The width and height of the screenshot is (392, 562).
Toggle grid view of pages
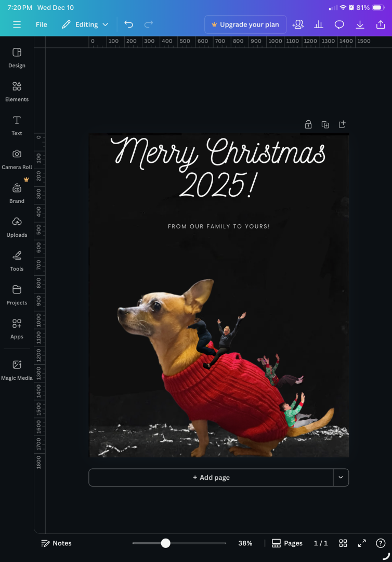pos(343,543)
